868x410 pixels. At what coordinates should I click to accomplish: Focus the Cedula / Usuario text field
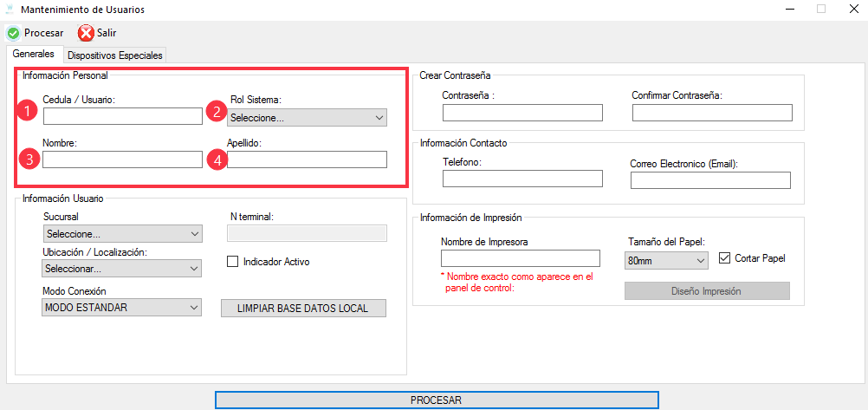122,116
